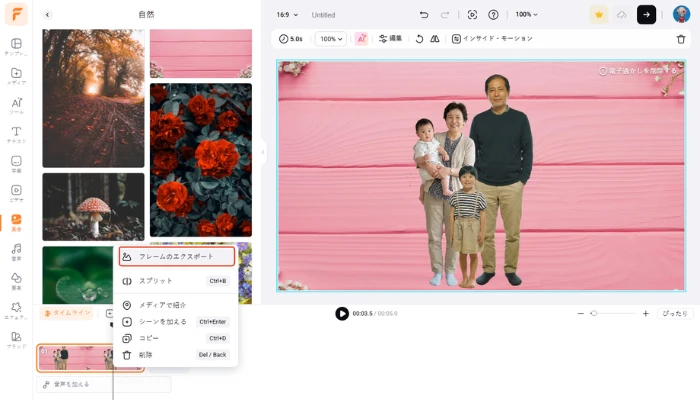This screenshot has width=700, height=400.
Task: Open the help question mark
Action: (493, 15)
